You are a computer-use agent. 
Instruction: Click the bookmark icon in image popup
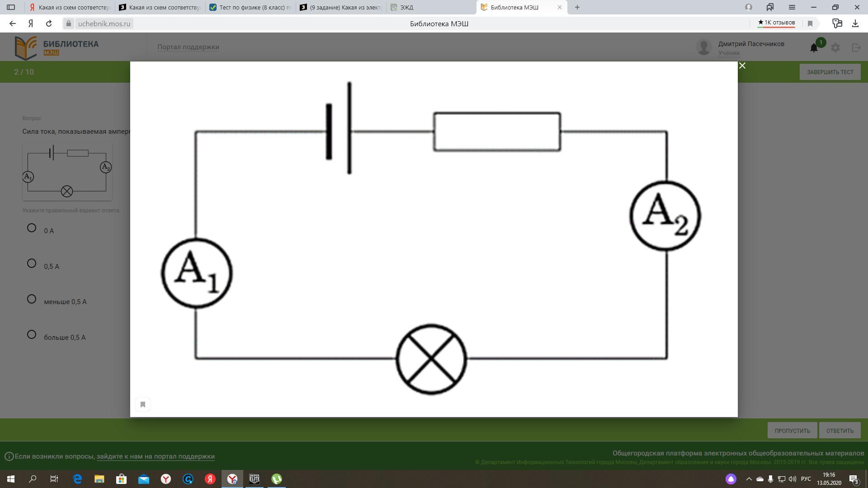[143, 404]
